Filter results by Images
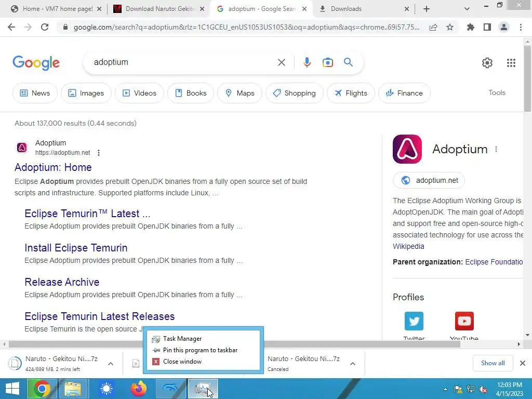Viewport: 532px width, 399px height. 86,93
